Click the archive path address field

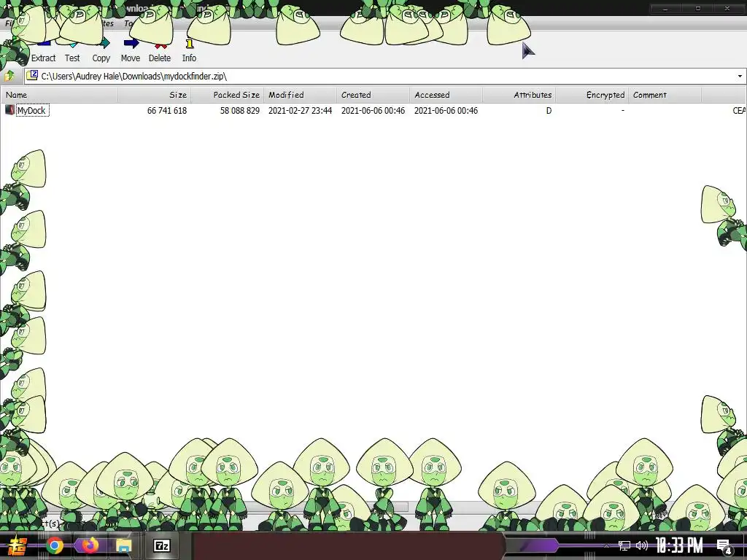tap(380, 76)
